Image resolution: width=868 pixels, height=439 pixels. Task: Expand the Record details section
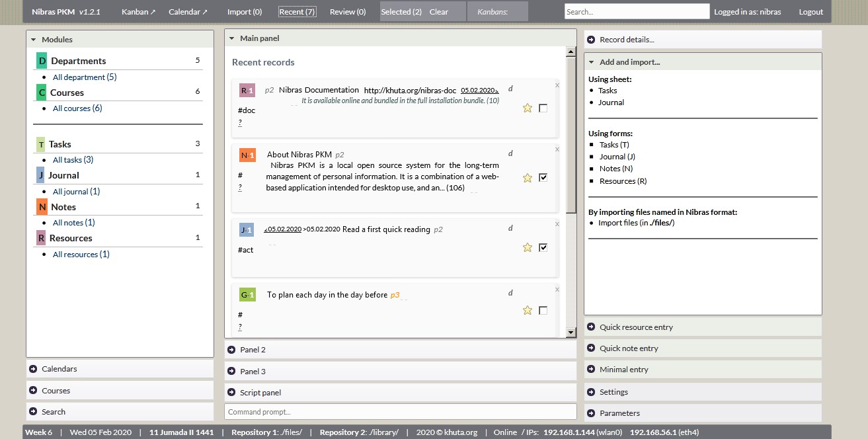click(703, 40)
